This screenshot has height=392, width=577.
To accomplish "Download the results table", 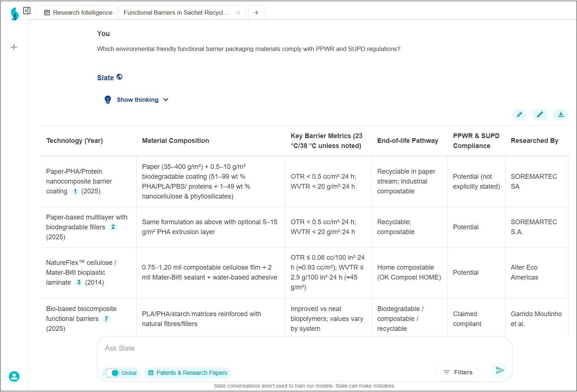I will click(x=561, y=115).
